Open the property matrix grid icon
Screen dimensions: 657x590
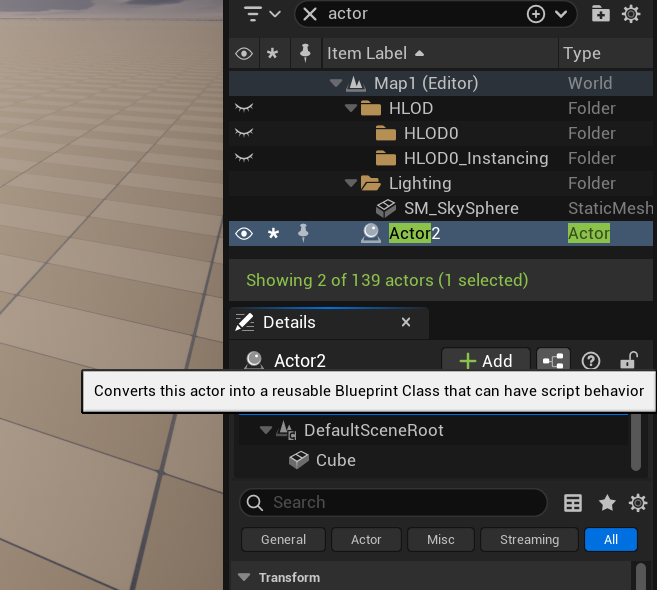click(572, 503)
